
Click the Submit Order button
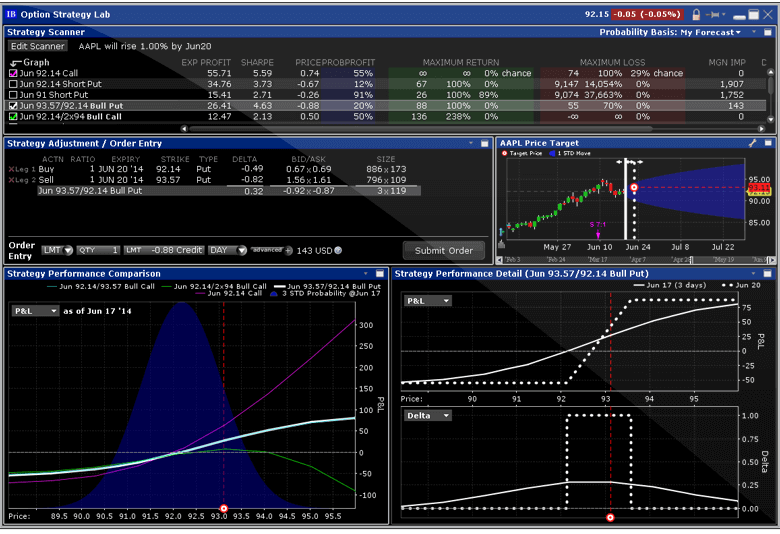[444, 251]
